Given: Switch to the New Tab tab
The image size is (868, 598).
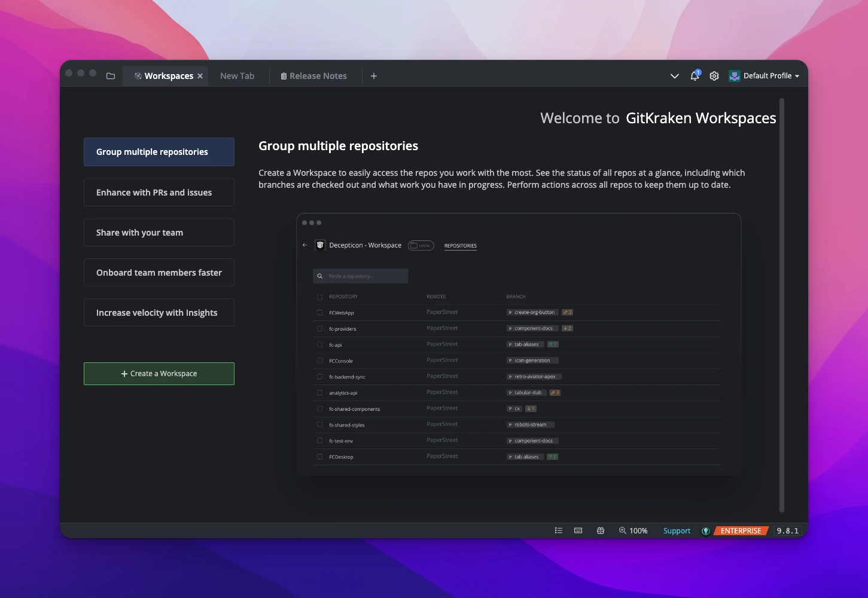Looking at the screenshot, I should point(237,76).
